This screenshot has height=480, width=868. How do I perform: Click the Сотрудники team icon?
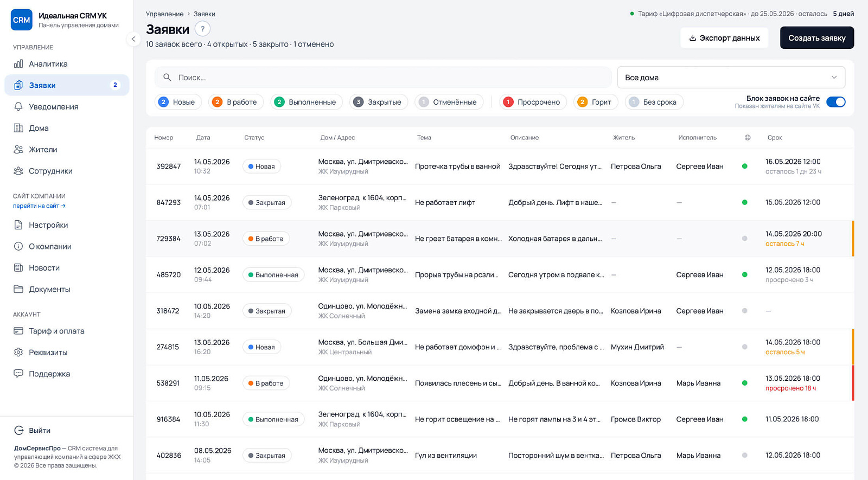pos(18,171)
